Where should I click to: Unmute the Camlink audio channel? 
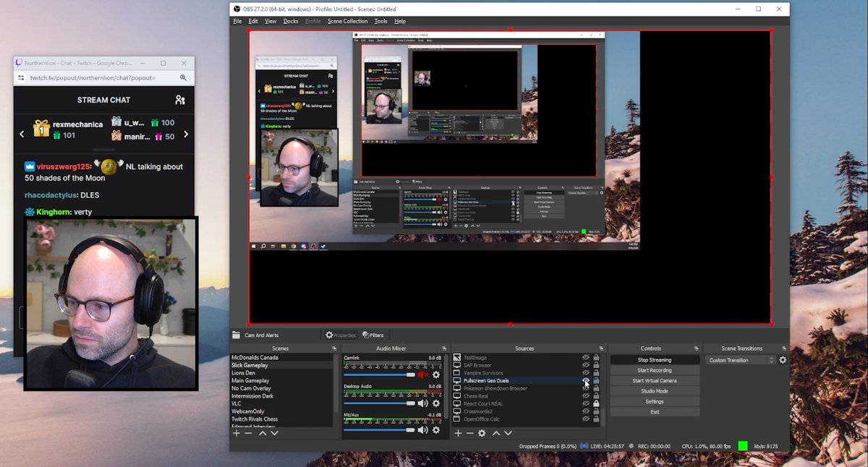pyautogui.click(x=423, y=374)
